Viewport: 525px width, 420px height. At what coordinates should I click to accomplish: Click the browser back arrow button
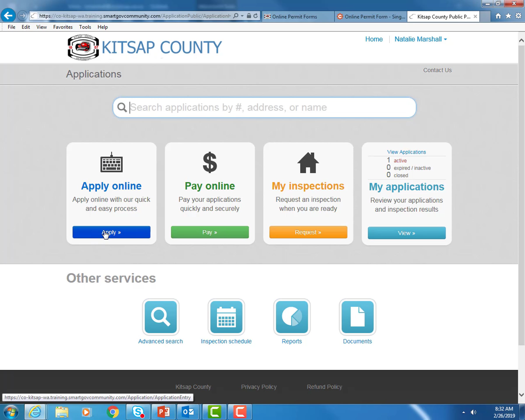coord(8,16)
